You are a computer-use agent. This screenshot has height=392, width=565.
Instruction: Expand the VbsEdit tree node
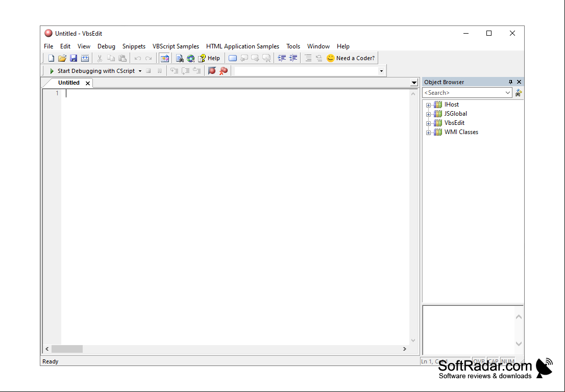pos(428,123)
